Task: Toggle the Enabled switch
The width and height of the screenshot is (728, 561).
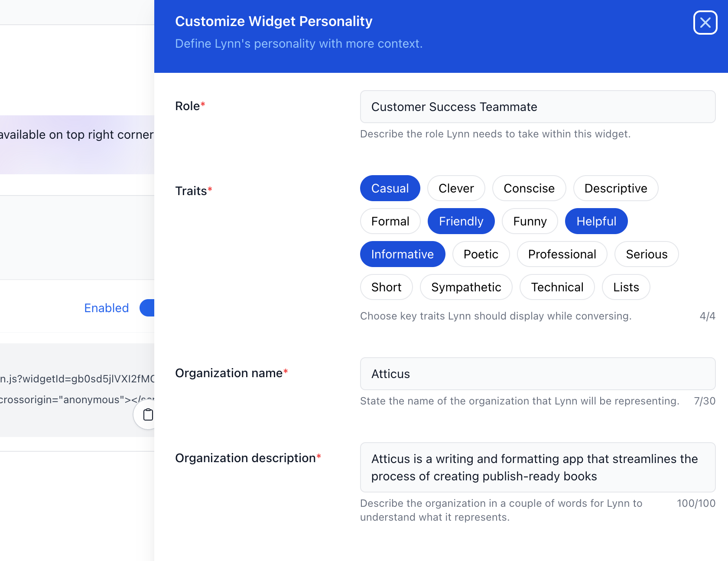Action: [147, 308]
